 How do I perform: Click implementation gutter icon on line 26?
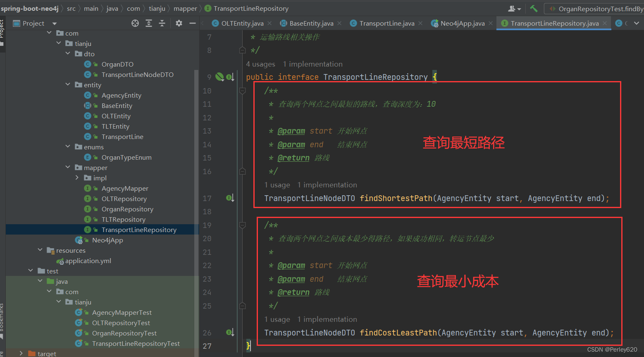[230, 333]
